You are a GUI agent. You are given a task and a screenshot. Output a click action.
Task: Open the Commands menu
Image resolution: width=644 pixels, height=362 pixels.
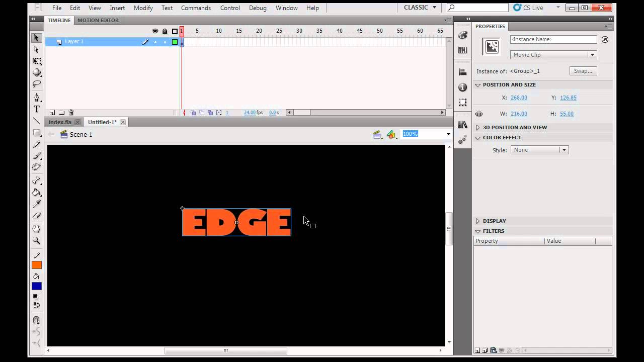pos(196,8)
